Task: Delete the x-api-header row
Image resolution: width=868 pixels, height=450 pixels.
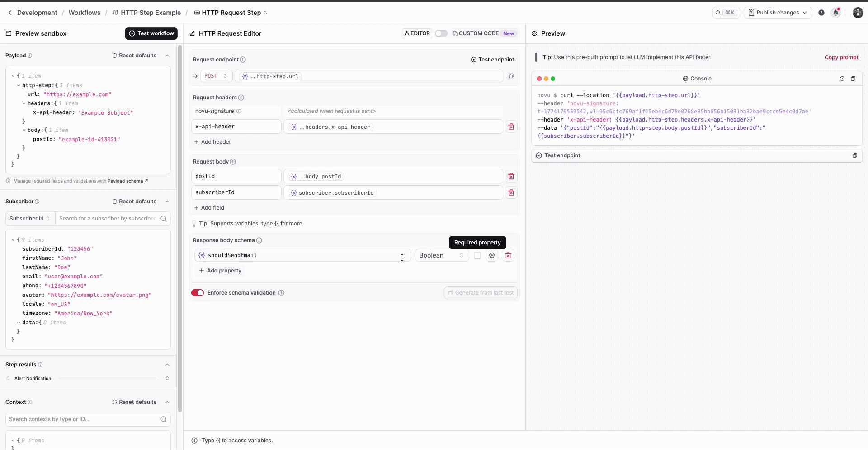Action: click(x=511, y=127)
